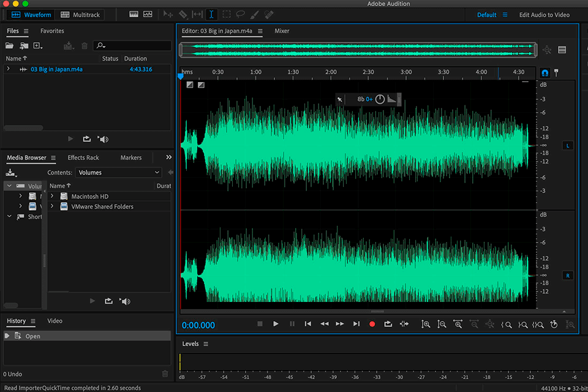
Task: Click the Import File icon
Action: coord(24,46)
